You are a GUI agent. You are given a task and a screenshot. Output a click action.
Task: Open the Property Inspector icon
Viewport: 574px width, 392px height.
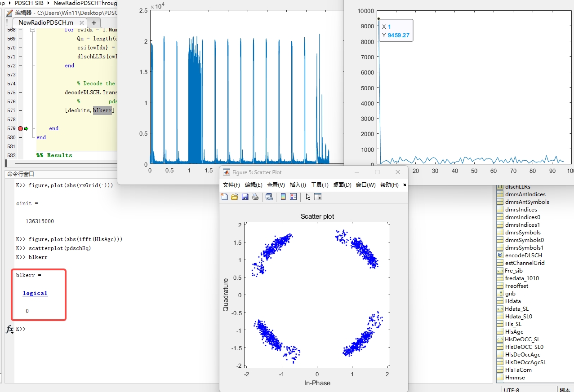(x=318, y=197)
